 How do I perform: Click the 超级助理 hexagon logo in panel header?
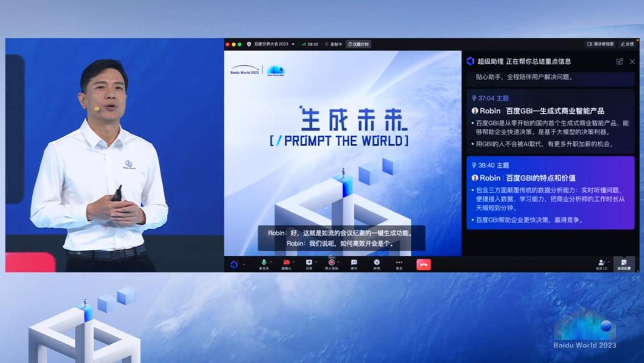(470, 61)
